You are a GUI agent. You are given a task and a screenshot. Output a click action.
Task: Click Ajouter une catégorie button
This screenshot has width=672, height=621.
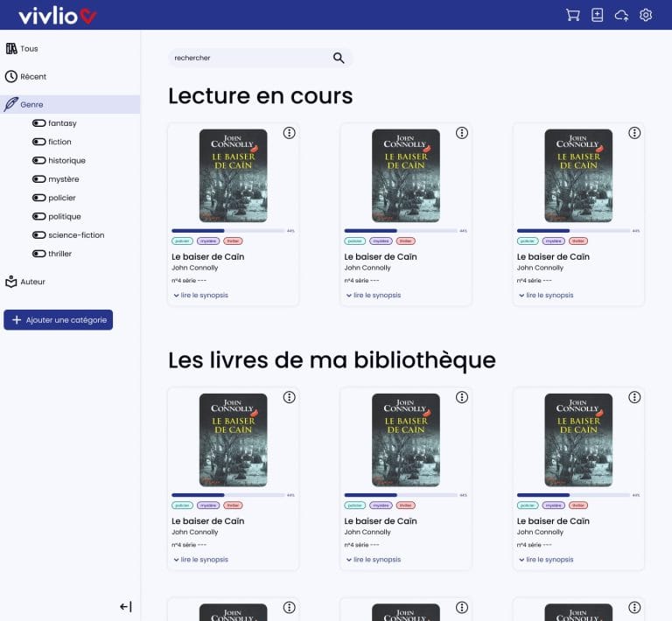pyautogui.click(x=59, y=320)
